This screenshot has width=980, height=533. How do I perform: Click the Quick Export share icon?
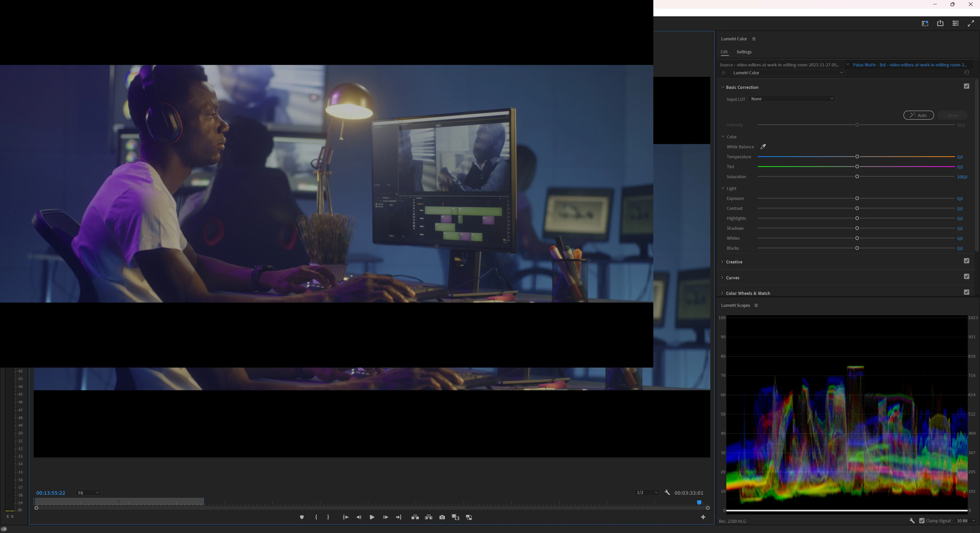(x=940, y=23)
